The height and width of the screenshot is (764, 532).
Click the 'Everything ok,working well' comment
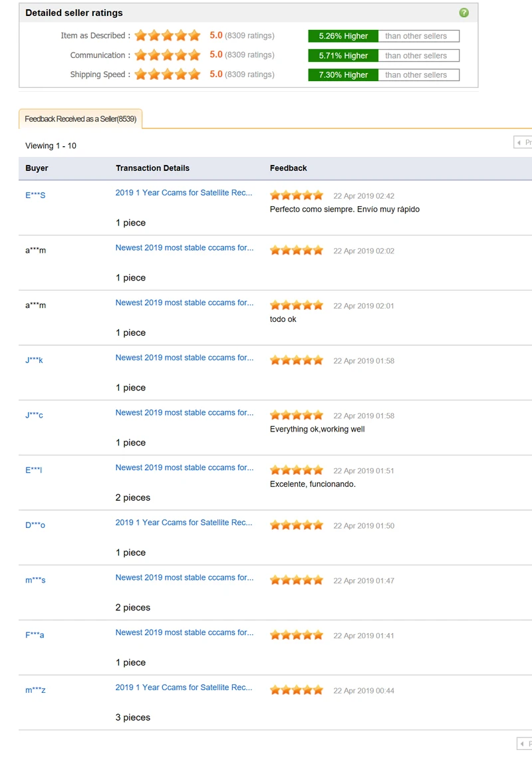pyautogui.click(x=317, y=430)
